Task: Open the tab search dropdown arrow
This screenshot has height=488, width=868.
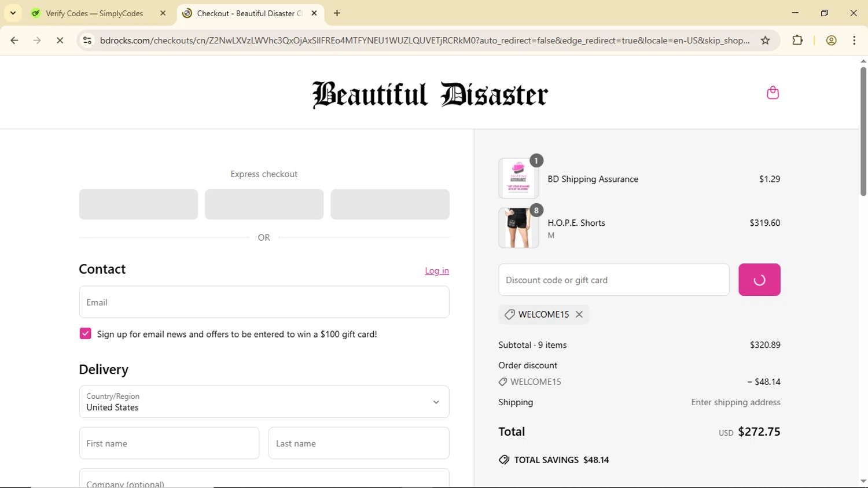Action: (x=13, y=13)
